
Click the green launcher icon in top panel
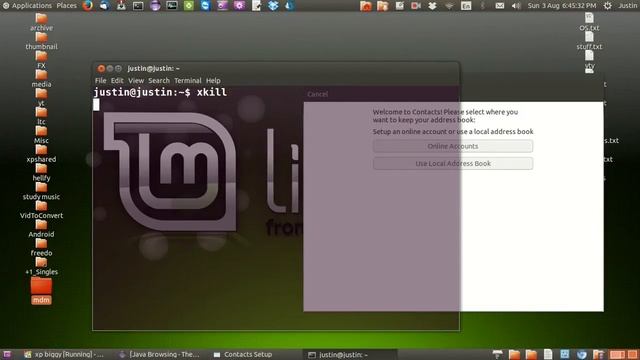[189, 5]
